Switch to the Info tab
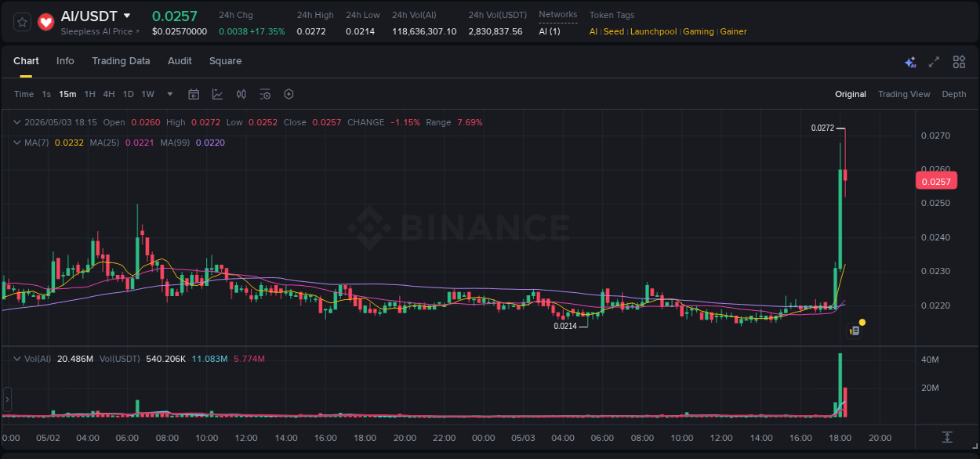Viewport: 980px width, 459px height. pyautogui.click(x=65, y=61)
